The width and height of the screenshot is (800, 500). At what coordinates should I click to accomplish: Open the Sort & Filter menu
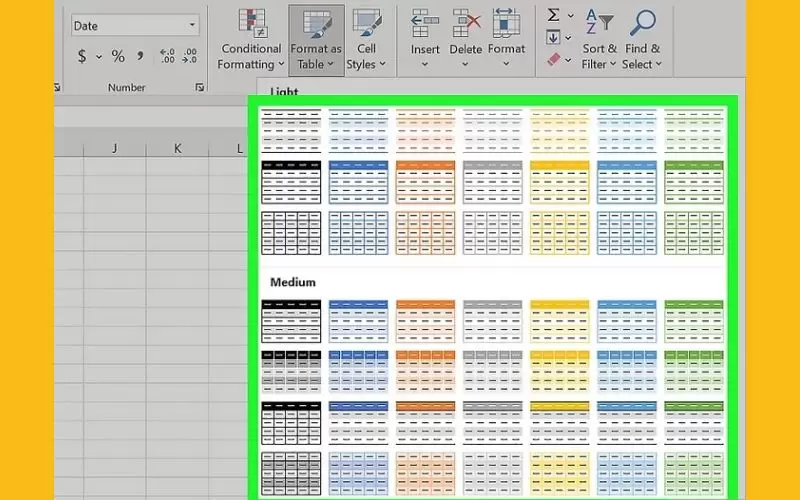[x=599, y=40]
